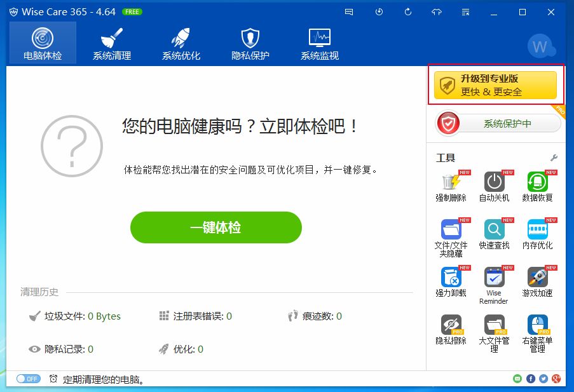Click the W user avatar circle

[x=541, y=46]
